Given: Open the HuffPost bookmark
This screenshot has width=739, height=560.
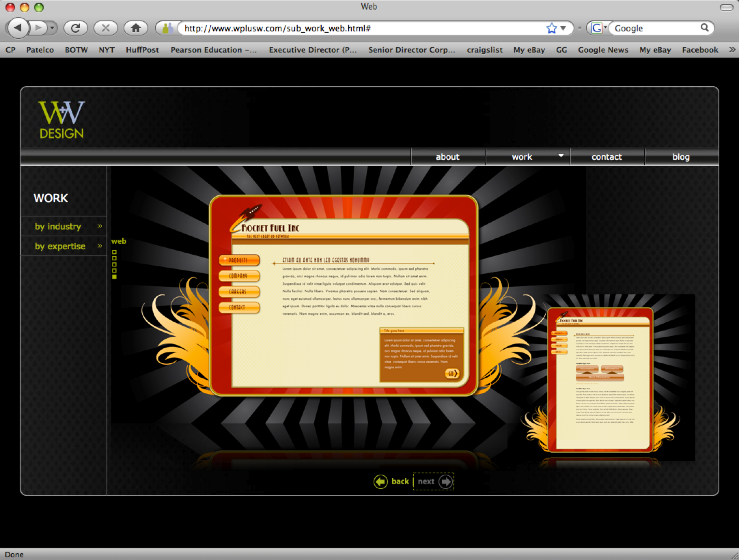Looking at the screenshot, I should [142, 50].
